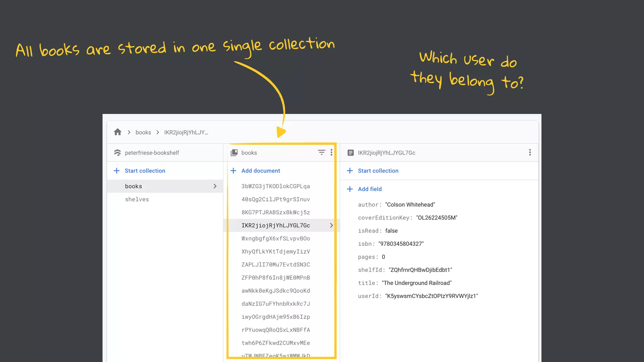Open the books collection three-dot menu
This screenshot has height=362, width=644.
(x=331, y=152)
